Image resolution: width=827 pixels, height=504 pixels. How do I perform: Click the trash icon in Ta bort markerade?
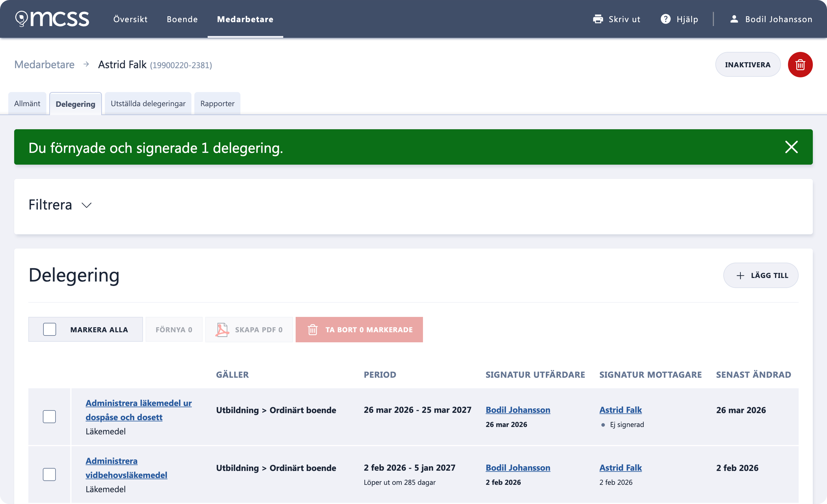tap(312, 330)
